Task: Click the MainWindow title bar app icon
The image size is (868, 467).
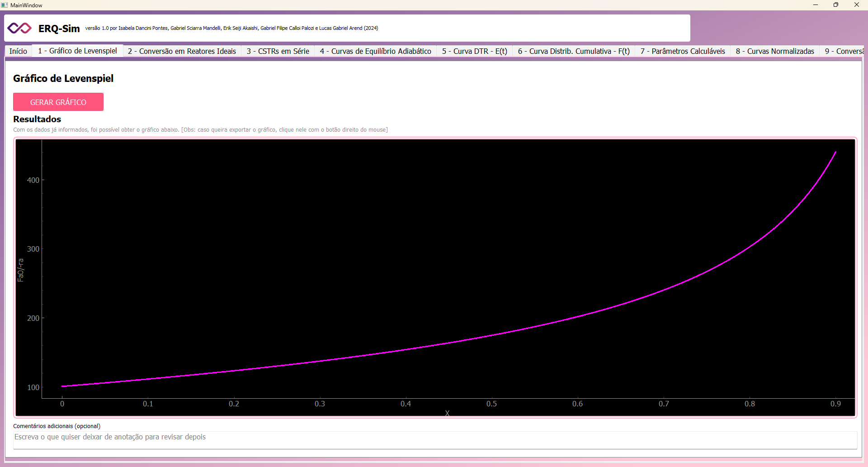Action: coord(5,5)
